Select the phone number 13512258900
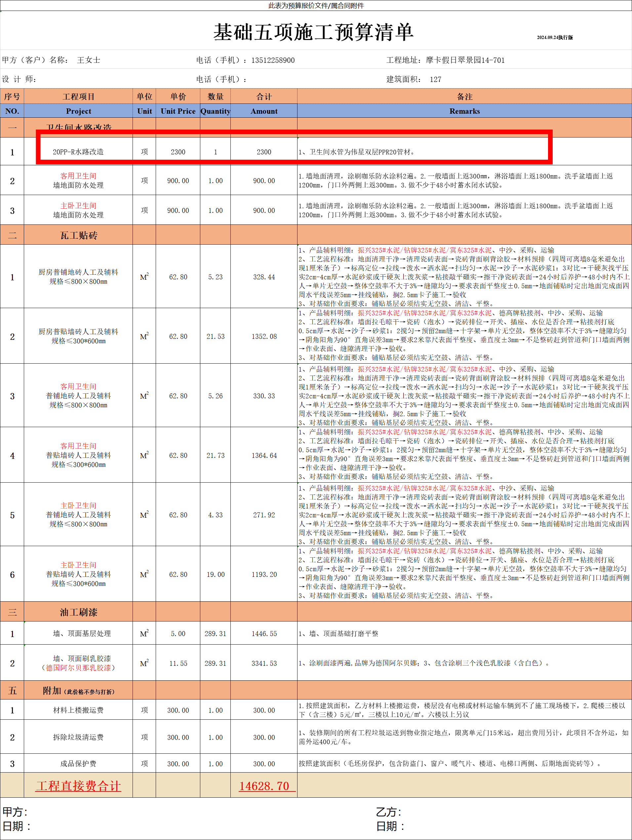632x840 pixels. 273,60
